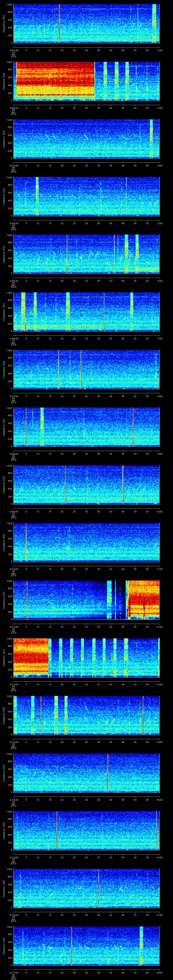Click the "0:17:00" start time label
173x980 pixels.
point(14,972)
